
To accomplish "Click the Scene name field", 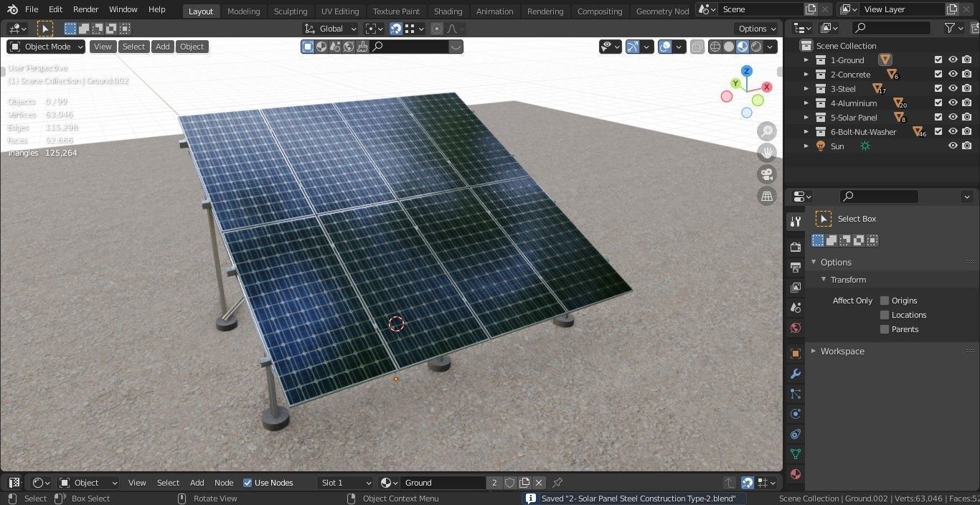I will (762, 9).
